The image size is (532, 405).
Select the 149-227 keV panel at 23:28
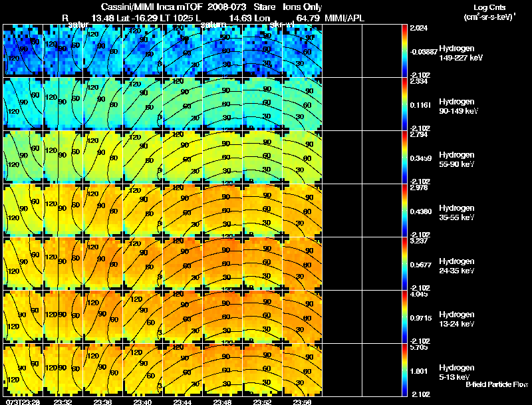tap(23, 51)
